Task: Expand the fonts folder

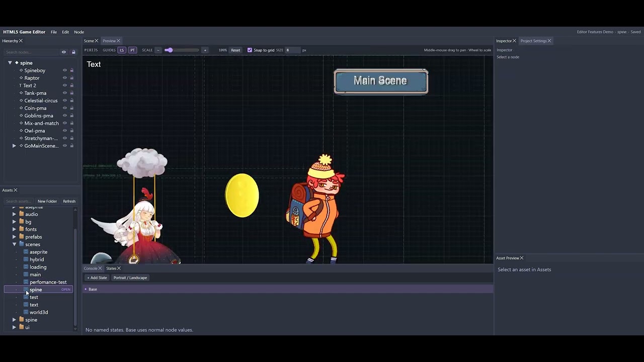Action: click(x=15, y=229)
